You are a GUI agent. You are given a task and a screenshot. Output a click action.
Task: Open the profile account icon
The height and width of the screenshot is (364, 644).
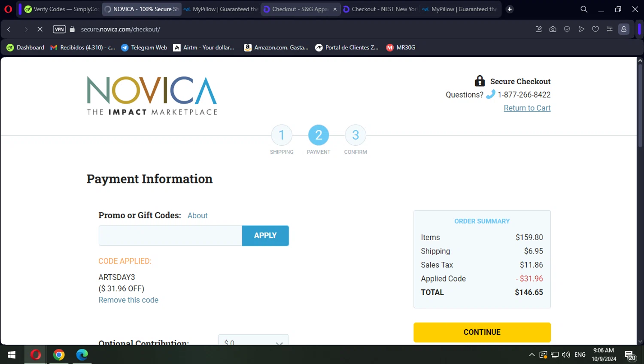tap(624, 29)
